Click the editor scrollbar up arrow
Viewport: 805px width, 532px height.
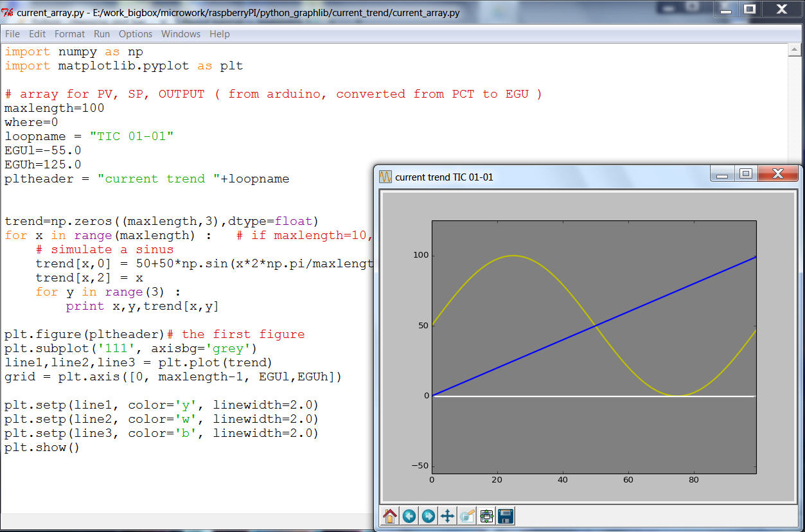click(795, 49)
